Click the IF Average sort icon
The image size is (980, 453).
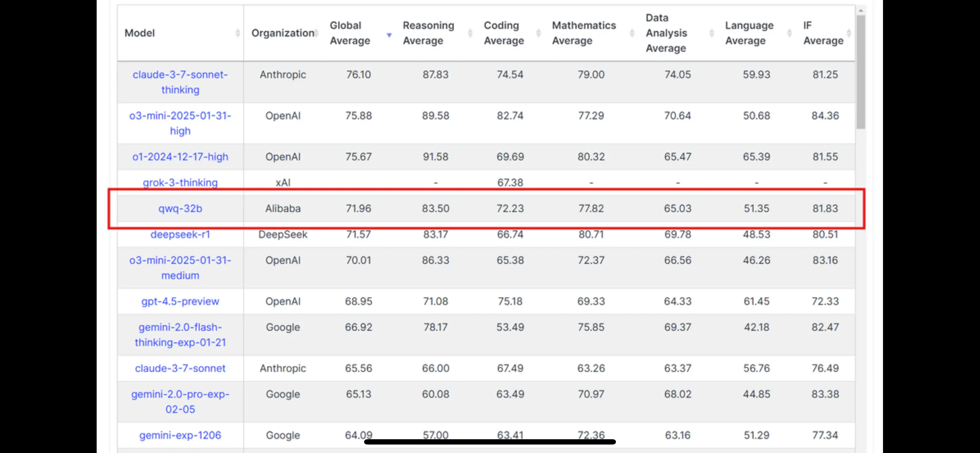tap(848, 33)
